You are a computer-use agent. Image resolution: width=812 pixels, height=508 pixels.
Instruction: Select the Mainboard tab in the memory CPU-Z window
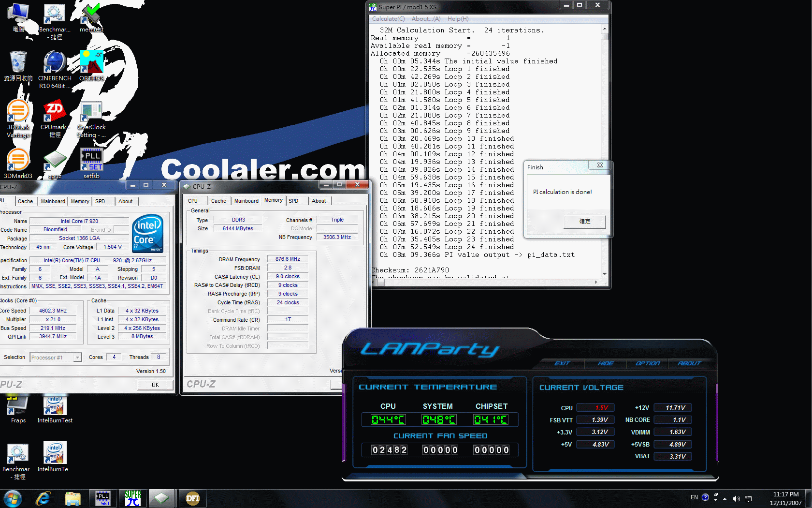coord(246,201)
